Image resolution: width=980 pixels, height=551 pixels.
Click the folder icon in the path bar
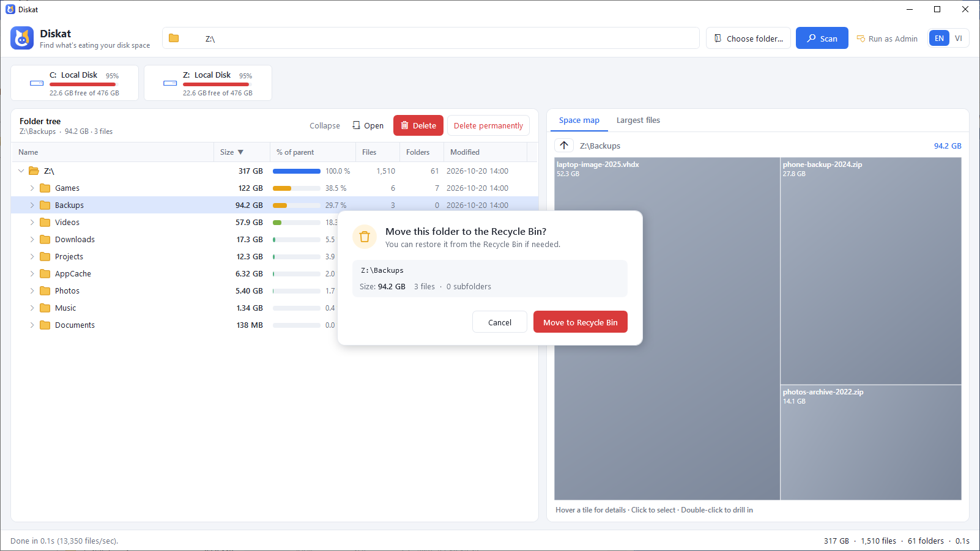click(x=174, y=38)
